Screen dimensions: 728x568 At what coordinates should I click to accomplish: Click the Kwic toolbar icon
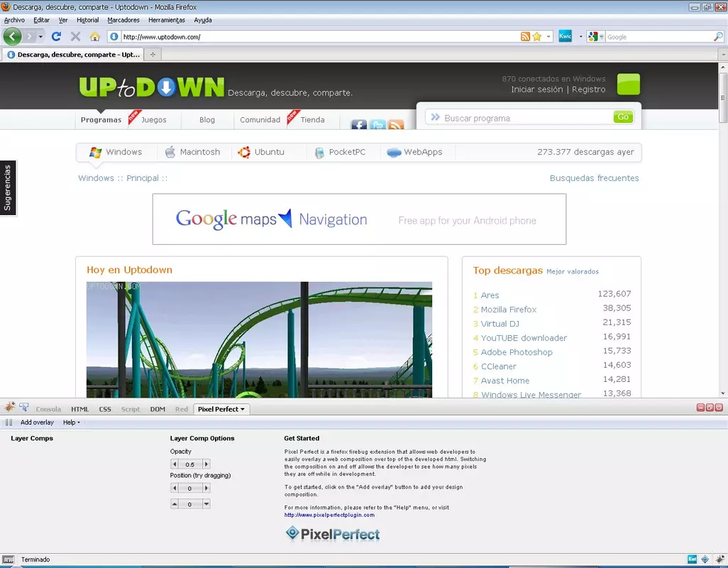click(x=565, y=36)
